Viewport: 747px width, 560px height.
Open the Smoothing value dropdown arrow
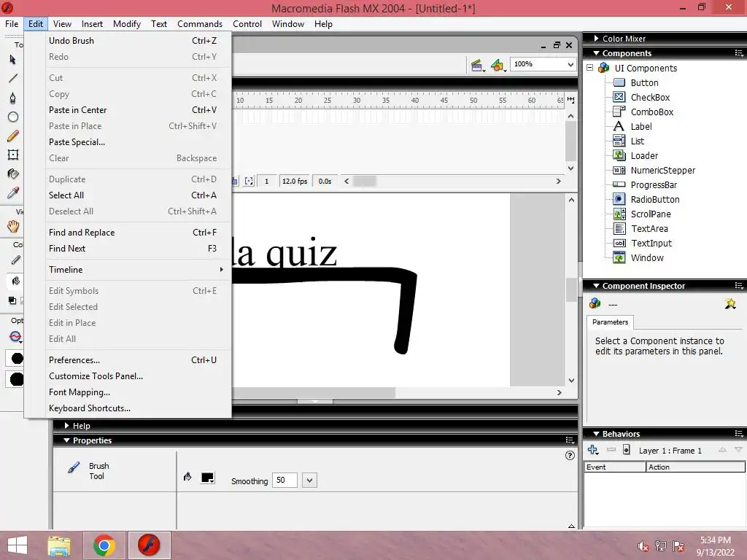click(x=309, y=481)
